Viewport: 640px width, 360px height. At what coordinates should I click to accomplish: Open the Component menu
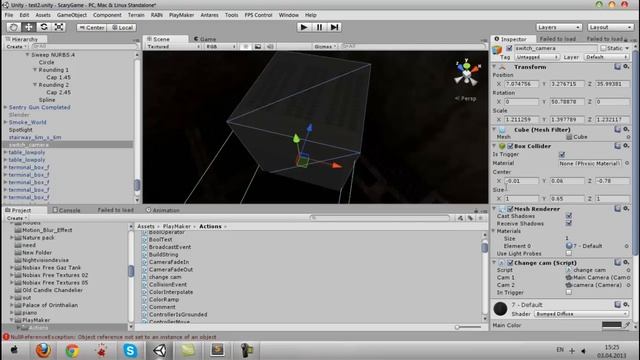click(x=107, y=15)
